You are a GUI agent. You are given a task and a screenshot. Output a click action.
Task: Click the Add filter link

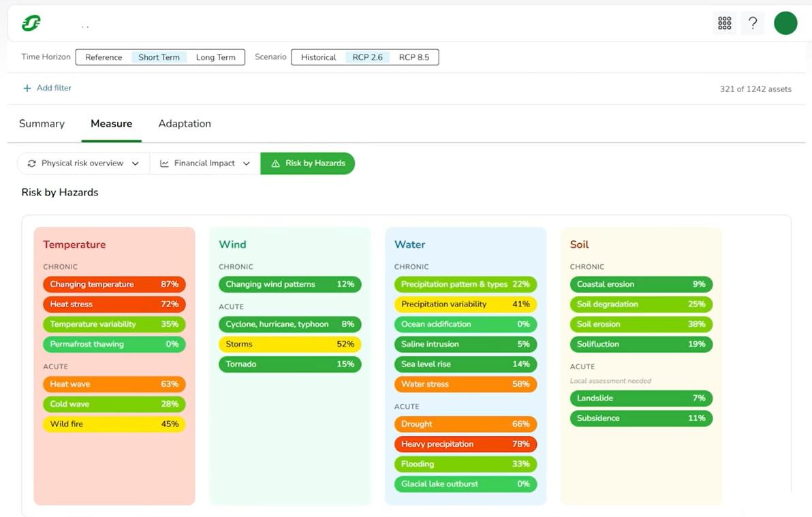click(52, 88)
